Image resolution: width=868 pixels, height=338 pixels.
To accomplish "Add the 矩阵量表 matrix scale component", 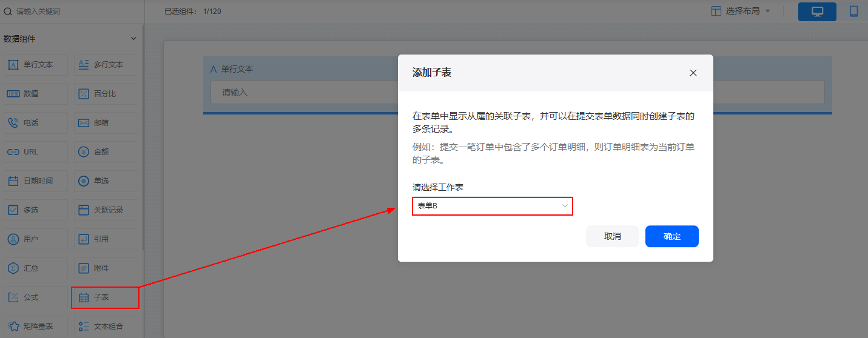I will (x=36, y=326).
